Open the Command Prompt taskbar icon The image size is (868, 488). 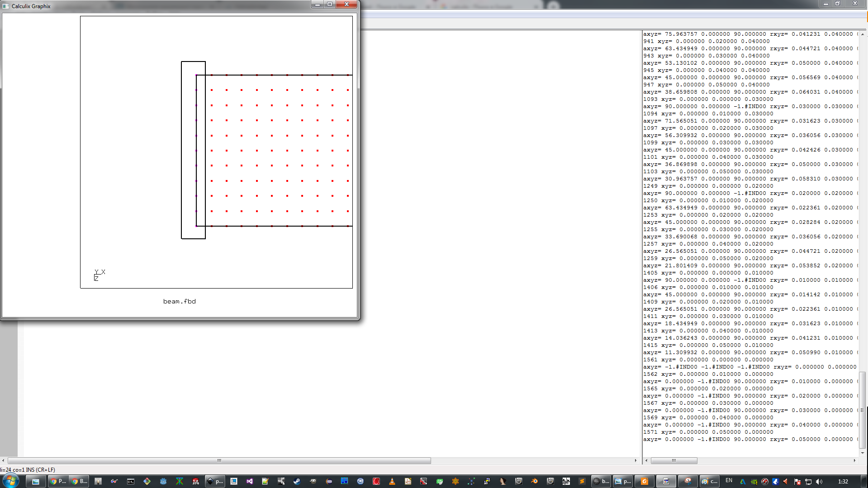coord(131,482)
